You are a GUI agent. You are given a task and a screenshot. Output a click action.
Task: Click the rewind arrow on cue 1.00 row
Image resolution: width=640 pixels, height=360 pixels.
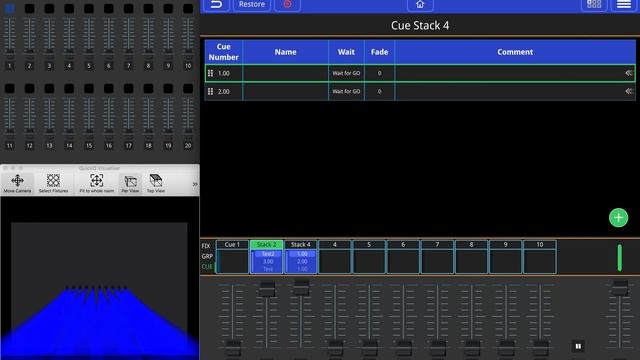click(629, 73)
